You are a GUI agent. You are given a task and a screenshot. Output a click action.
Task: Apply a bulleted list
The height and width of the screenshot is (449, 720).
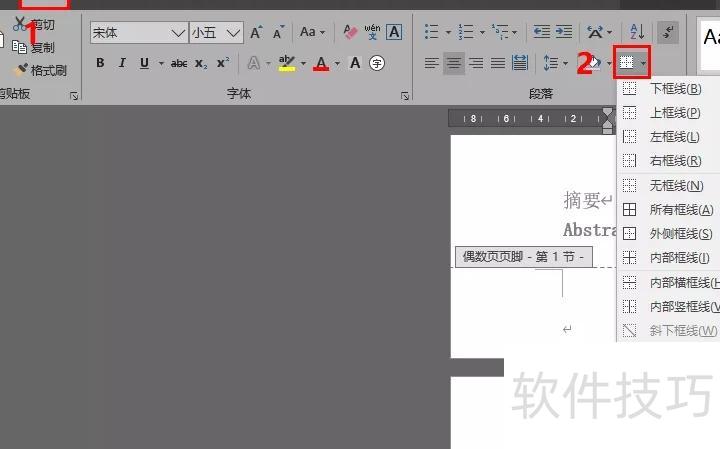click(432, 32)
